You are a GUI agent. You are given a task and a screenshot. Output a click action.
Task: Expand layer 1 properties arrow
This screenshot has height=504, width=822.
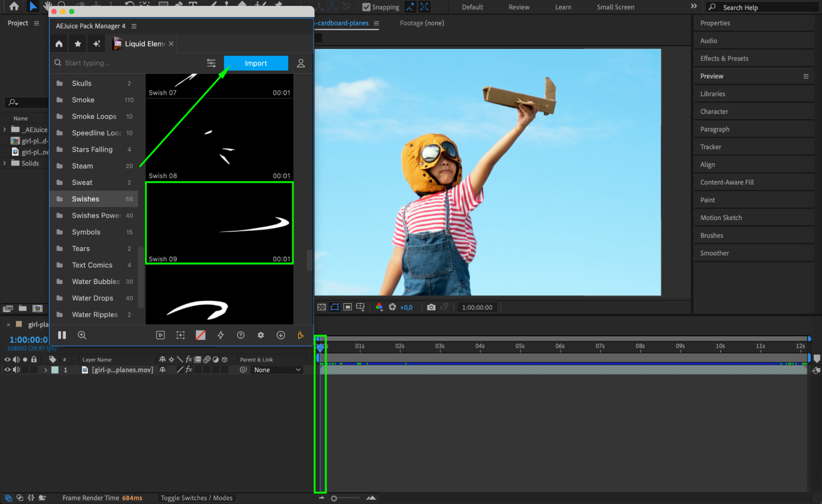point(46,370)
